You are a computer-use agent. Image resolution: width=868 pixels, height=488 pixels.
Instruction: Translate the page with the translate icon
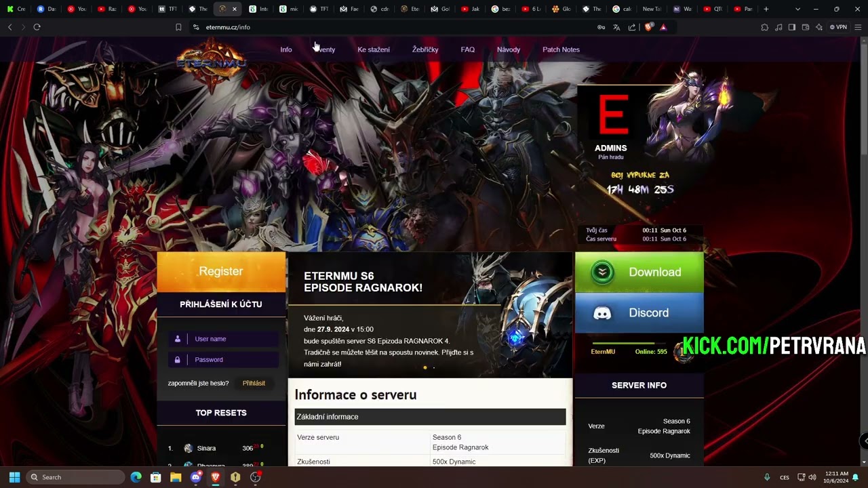[x=616, y=27]
